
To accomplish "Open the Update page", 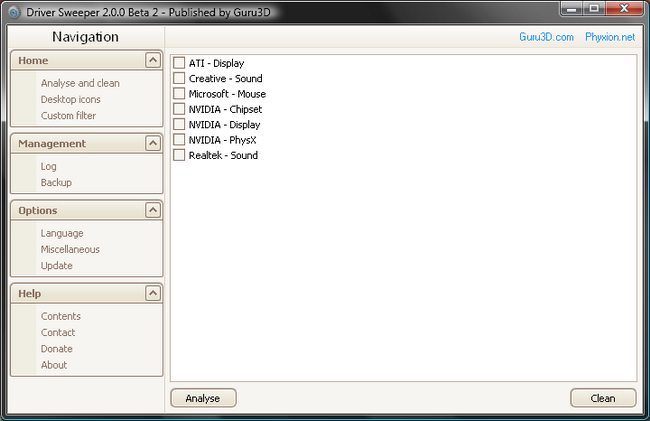I will (56, 266).
